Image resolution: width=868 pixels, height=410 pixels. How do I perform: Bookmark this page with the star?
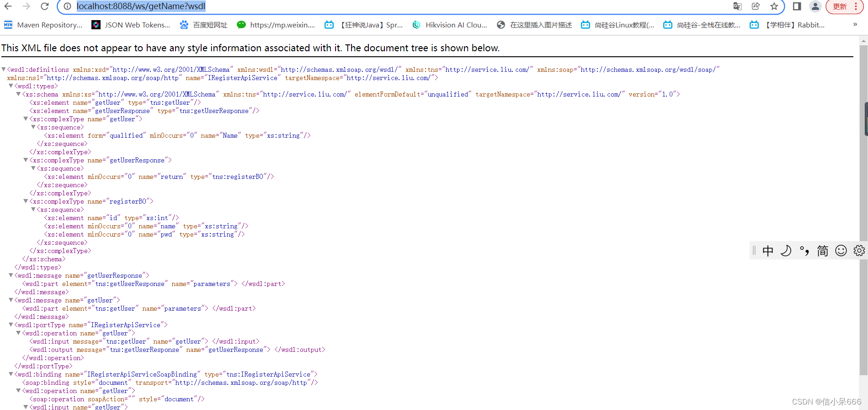[774, 6]
